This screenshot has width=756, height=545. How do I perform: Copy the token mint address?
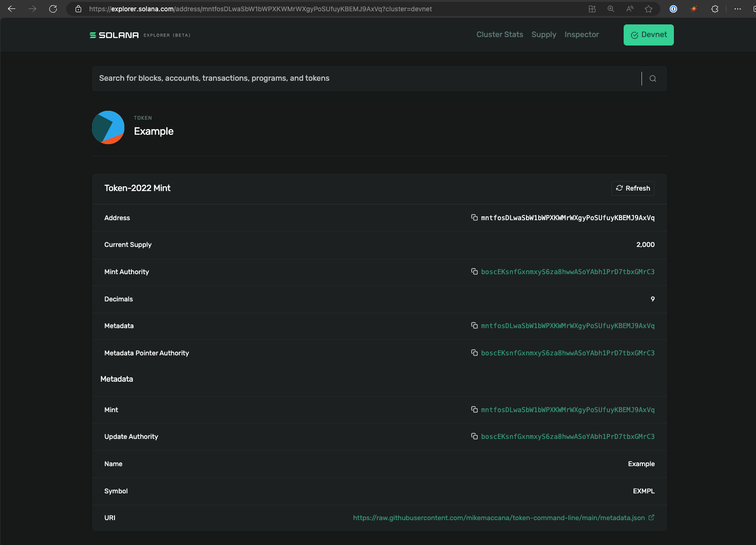pyautogui.click(x=475, y=218)
